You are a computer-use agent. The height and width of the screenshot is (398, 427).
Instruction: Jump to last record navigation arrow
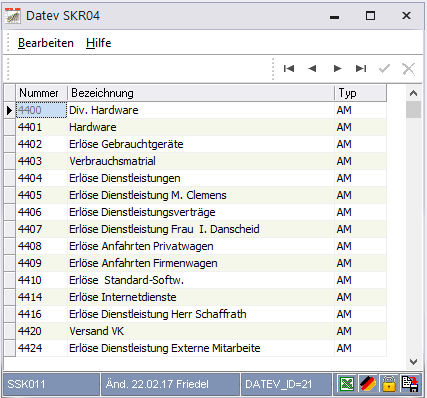361,69
